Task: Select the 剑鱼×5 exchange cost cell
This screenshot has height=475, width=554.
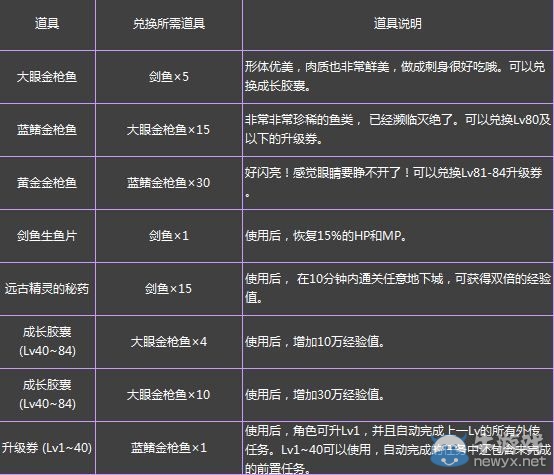Action: (x=169, y=77)
